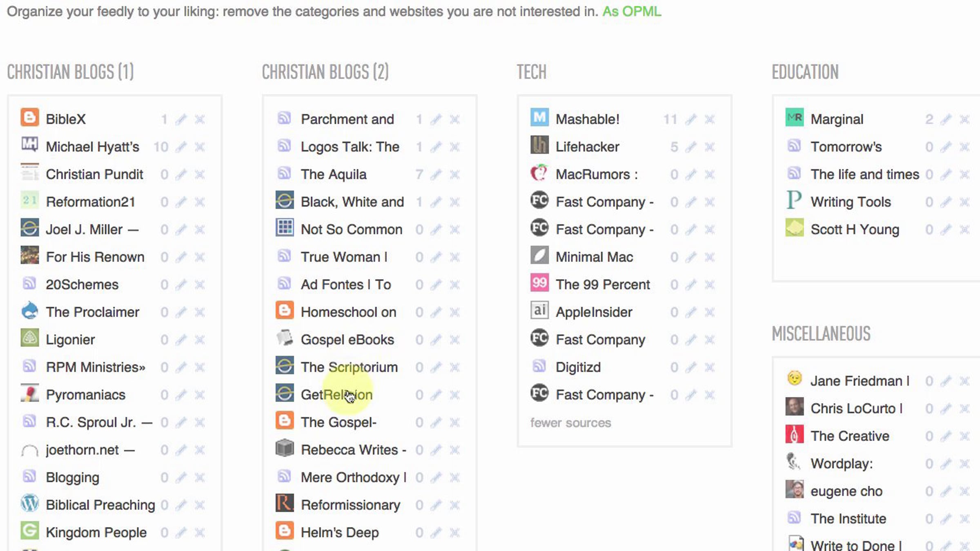Screen dimensions: 980x551
Task: Remove Michael Hyatt's feed using X icon
Action: click(200, 147)
